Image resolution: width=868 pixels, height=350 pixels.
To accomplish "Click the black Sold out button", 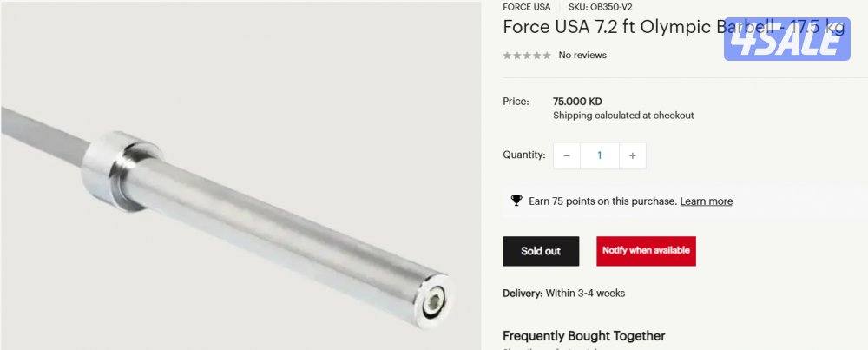I will pyautogui.click(x=541, y=251).
